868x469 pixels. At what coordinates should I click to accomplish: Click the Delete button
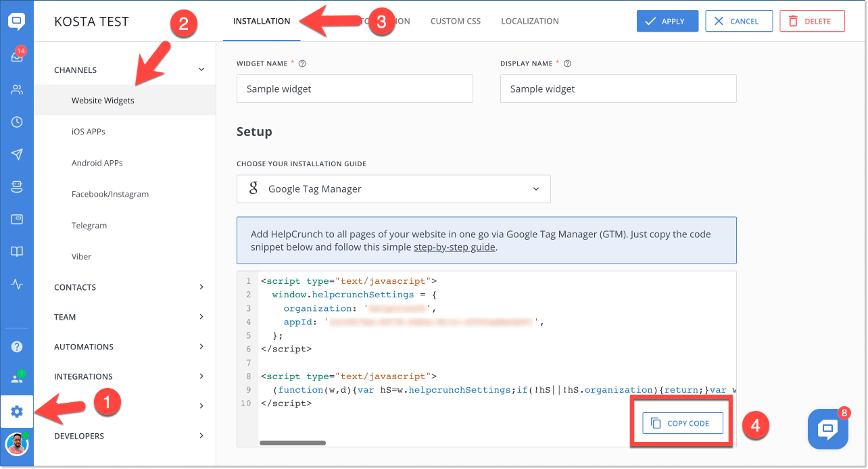[812, 21]
